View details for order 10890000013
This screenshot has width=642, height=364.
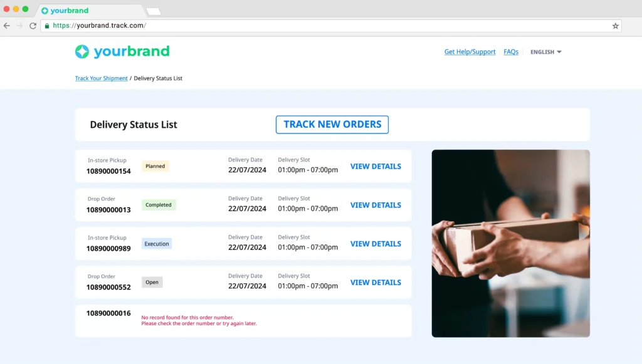click(376, 205)
